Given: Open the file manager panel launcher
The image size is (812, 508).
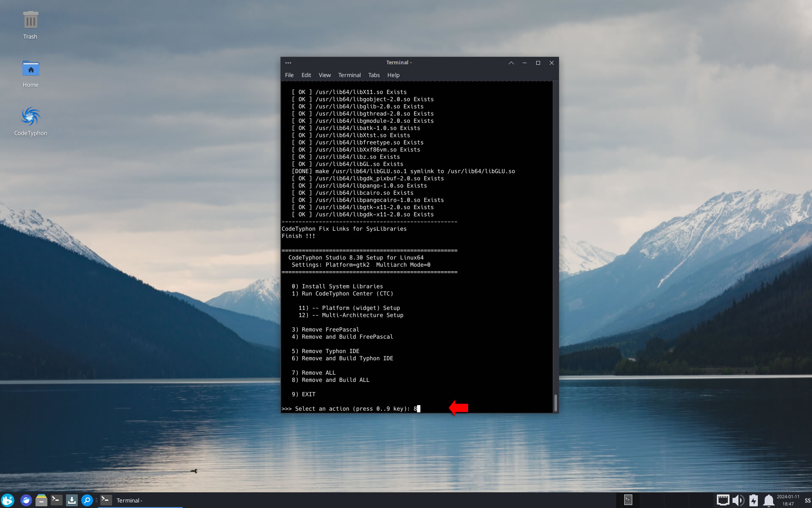Looking at the screenshot, I should point(41,500).
